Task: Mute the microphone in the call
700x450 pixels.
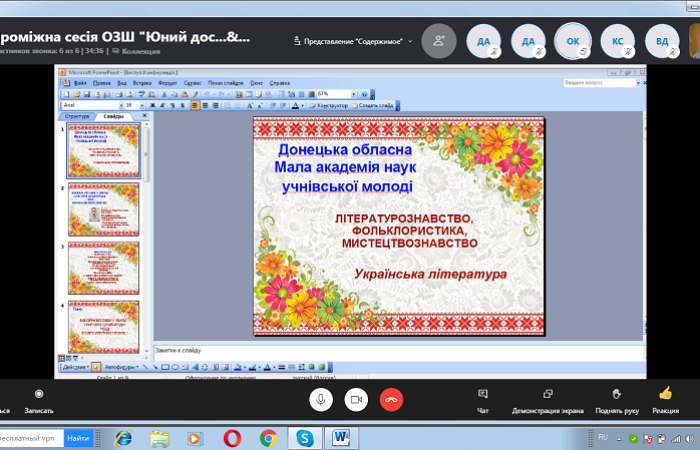Action: pyautogui.click(x=321, y=398)
